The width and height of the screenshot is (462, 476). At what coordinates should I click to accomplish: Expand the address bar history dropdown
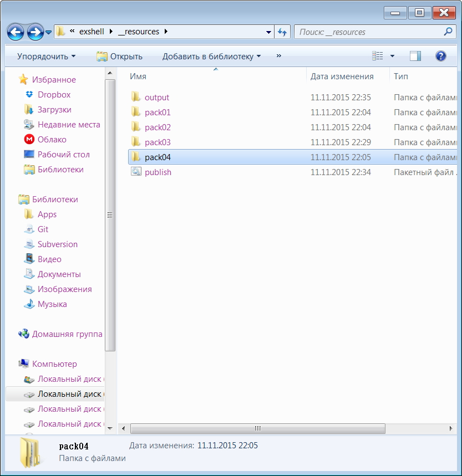(x=269, y=32)
